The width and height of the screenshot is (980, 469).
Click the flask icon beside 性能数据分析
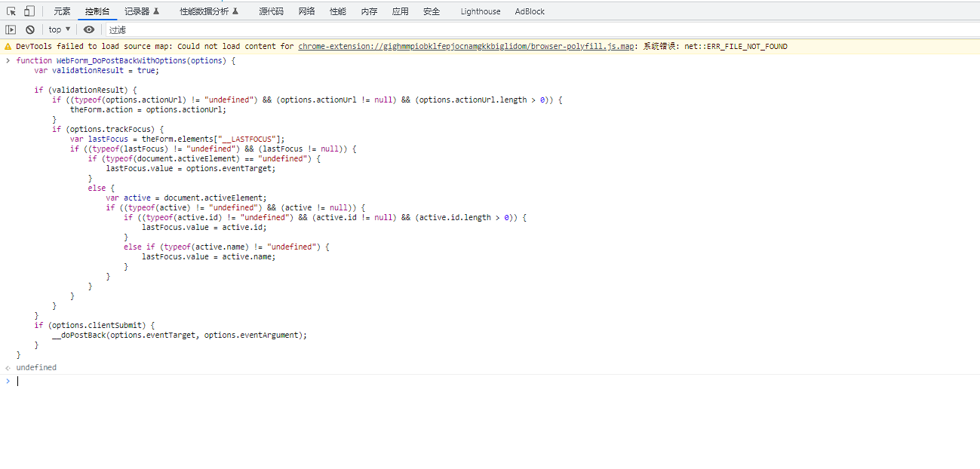(235, 11)
